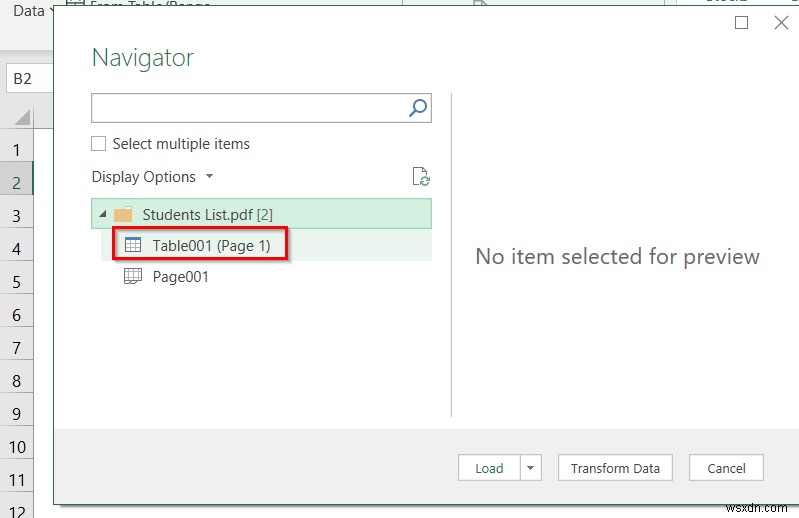The width and height of the screenshot is (799, 518).
Task: Open the Load button dropdown arrow
Action: [530, 468]
